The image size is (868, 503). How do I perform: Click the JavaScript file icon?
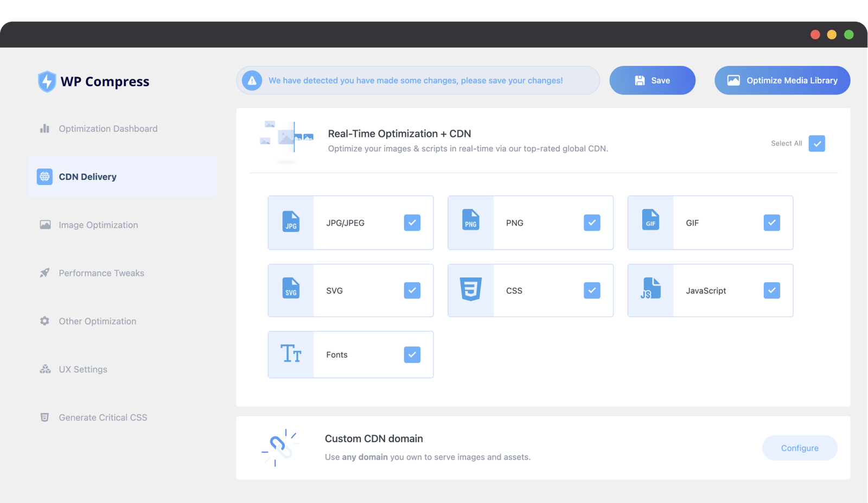(x=650, y=288)
